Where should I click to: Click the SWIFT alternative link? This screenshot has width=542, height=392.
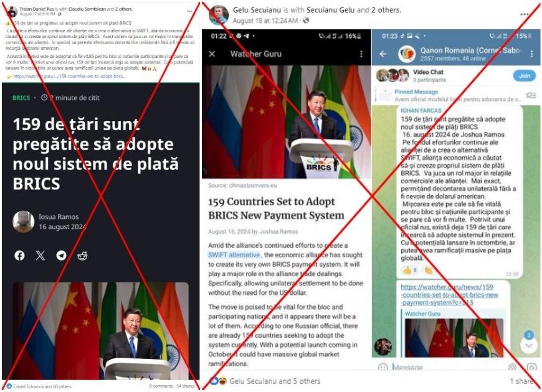click(234, 255)
